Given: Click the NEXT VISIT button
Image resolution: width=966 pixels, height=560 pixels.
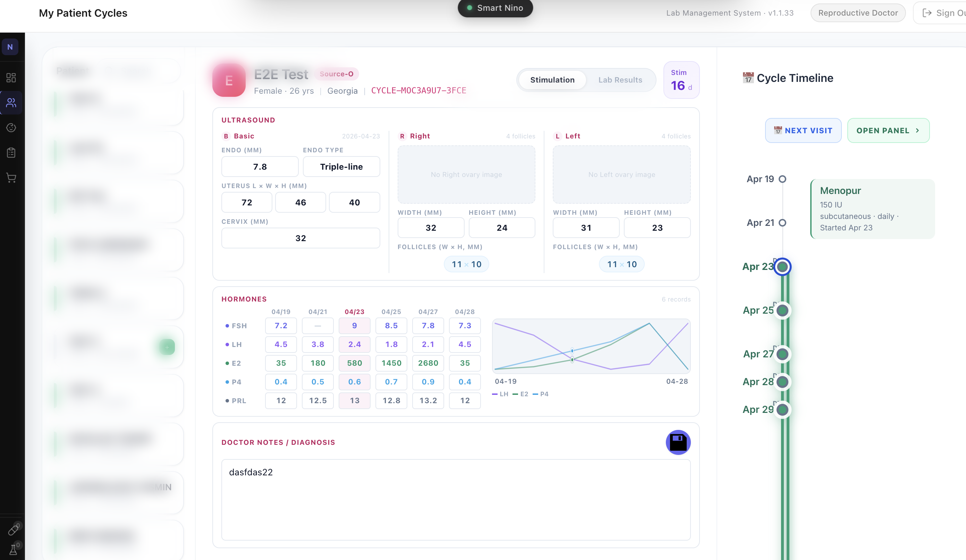Looking at the screenshot, I should pyautogui.click(x=803, y=130).
